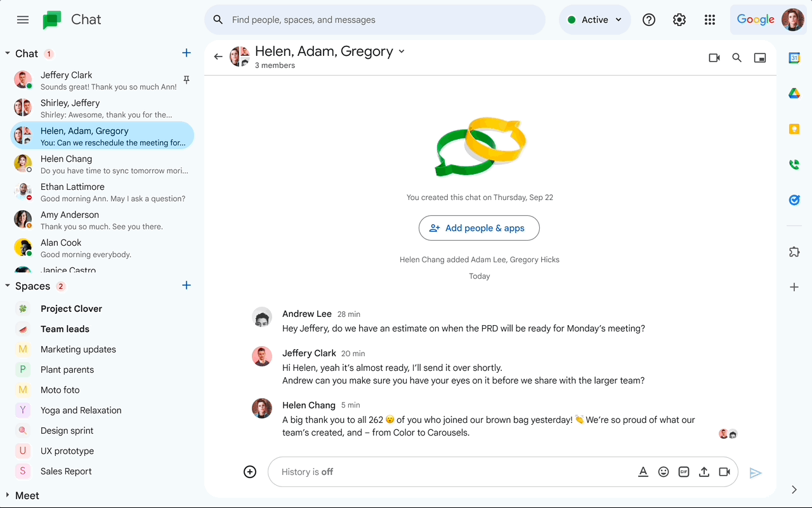The width and height of the screenshot is (812, 508).
Task: Start a video call with the group
Action: (714, 57)
